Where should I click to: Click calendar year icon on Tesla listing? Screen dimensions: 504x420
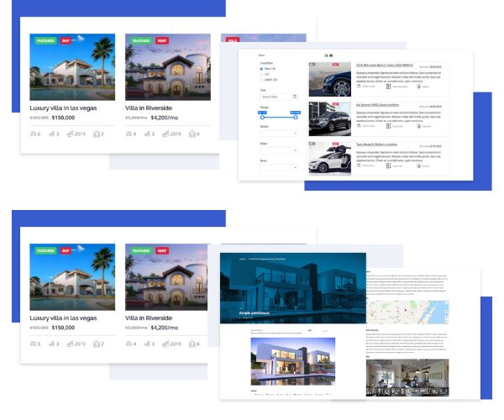(x=360, y=165)
